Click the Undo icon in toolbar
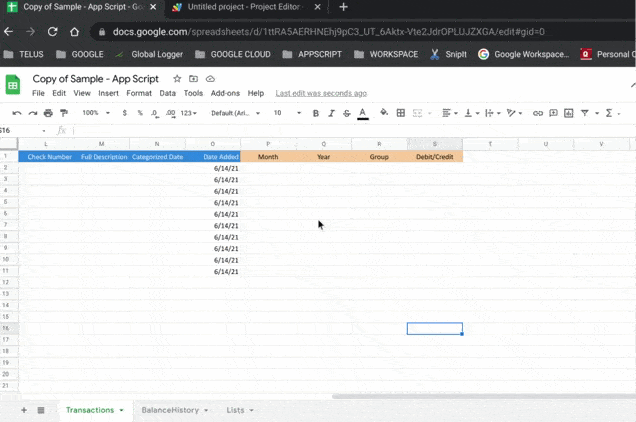Image resolution: width=636 pixels, height=422 pixels. [x=17, y=113]
